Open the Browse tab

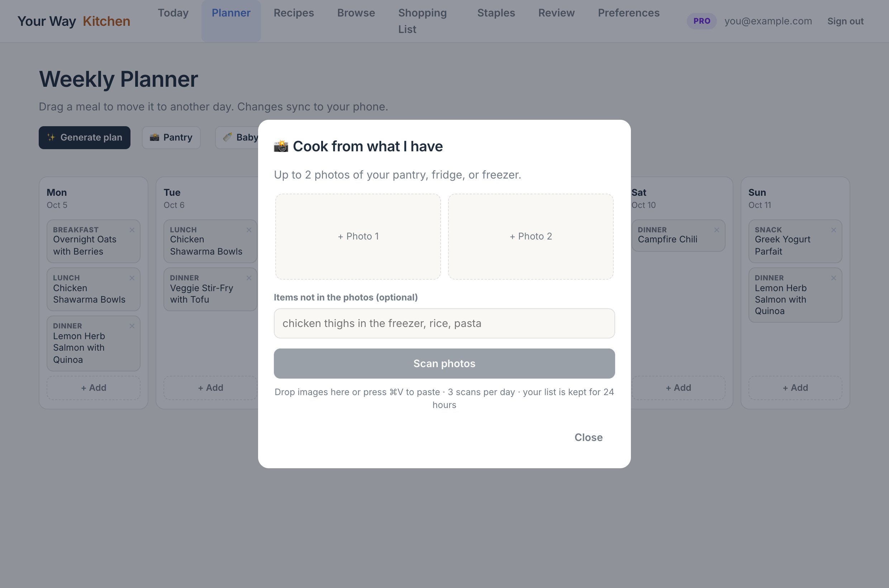pyautogui.click(x=356, y=13)
